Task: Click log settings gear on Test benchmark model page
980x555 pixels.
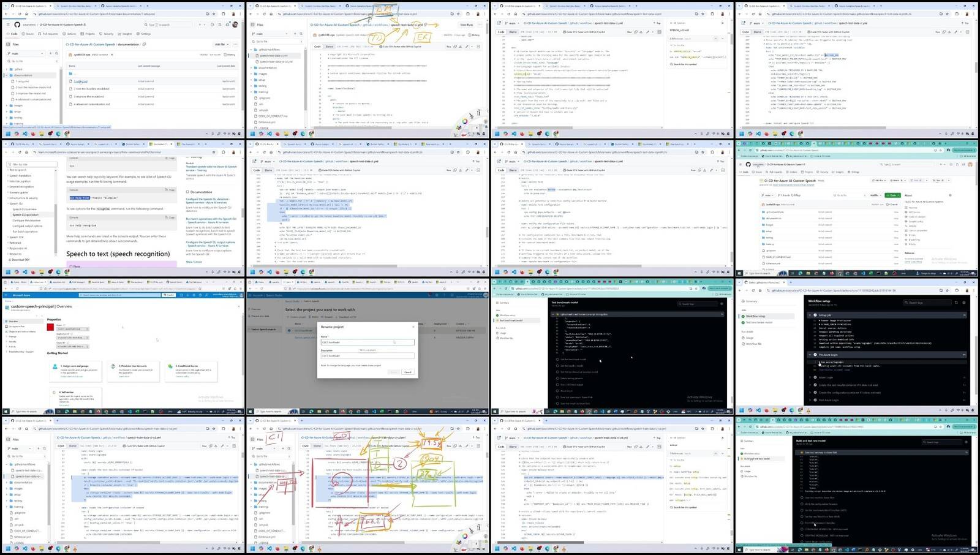Action: pos(721,303)
